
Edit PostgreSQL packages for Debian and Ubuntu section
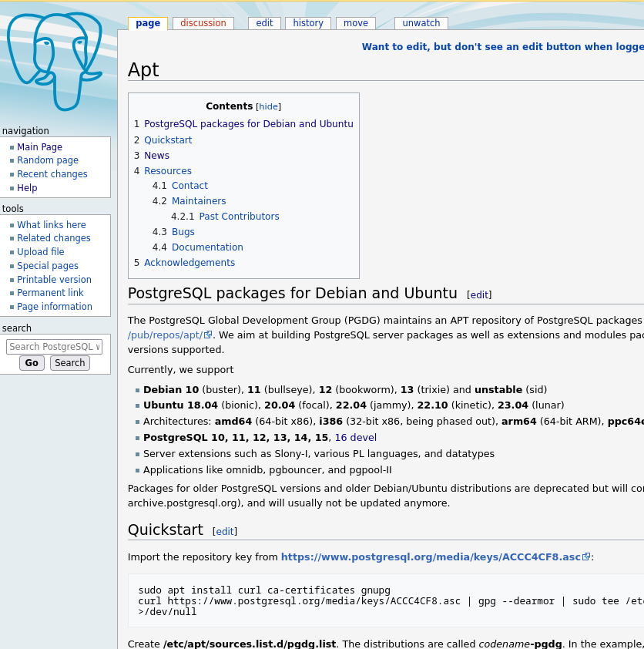tap(479, 294)
